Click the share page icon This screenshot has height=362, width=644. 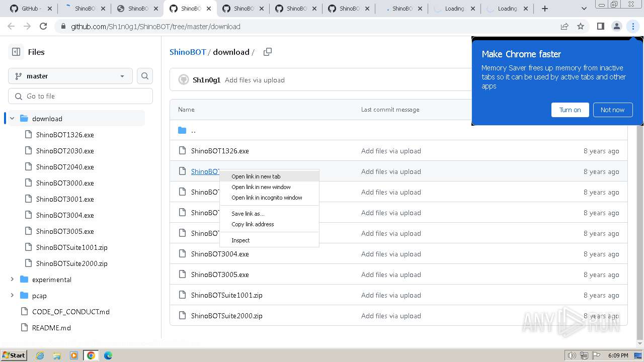click(565, 26)
